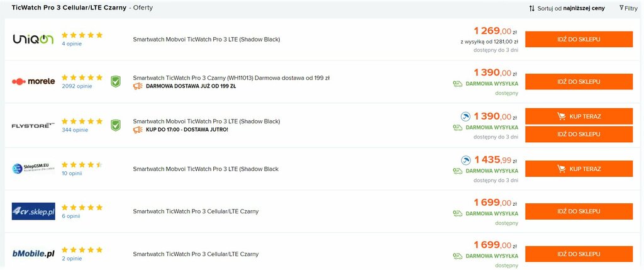Viewport: 644px width, 270px height.
Task: Click the 1 699,00 zł price in 4cv.sklep.pl row
Action: point(496,203)
